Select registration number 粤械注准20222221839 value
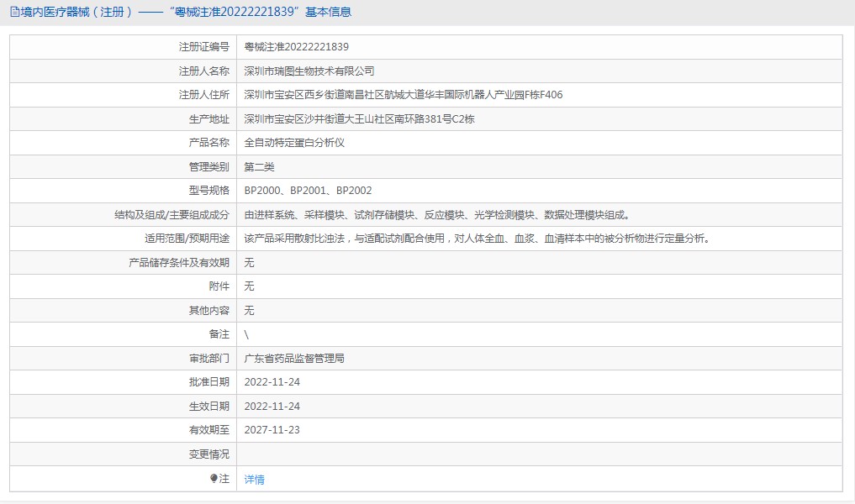Viewport: 855px width, 504px height. coord(297,47)
